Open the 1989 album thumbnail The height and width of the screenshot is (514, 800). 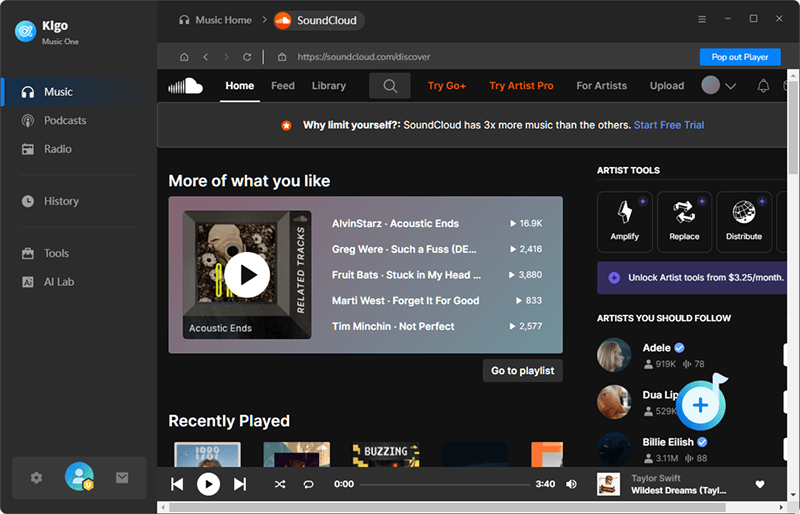(x=207, y=454)
